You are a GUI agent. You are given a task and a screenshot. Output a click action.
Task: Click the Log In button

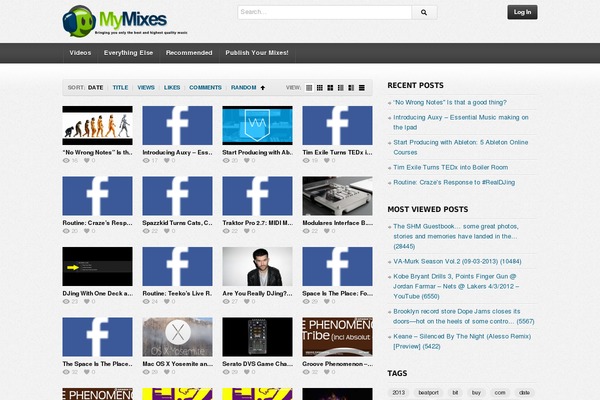[522, 12]
